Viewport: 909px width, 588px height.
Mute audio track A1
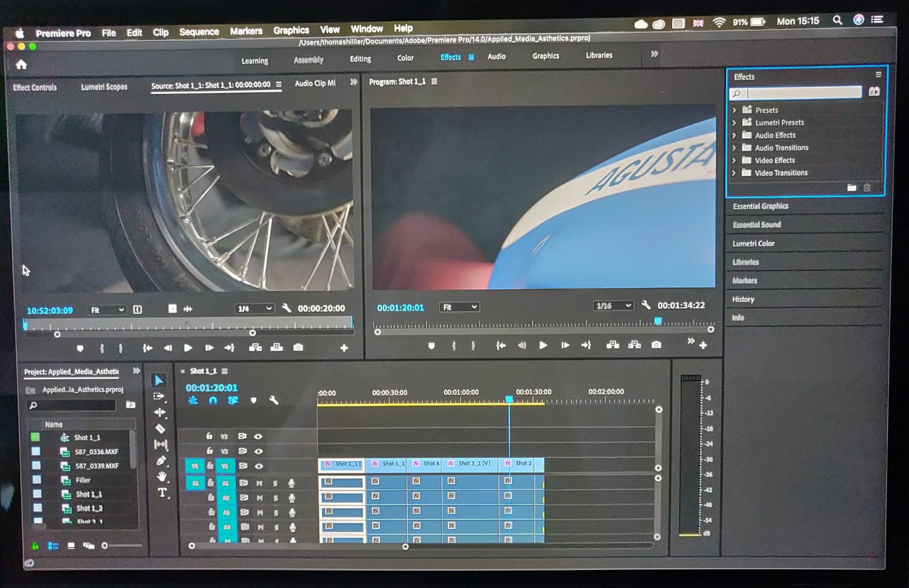point(259,483)
